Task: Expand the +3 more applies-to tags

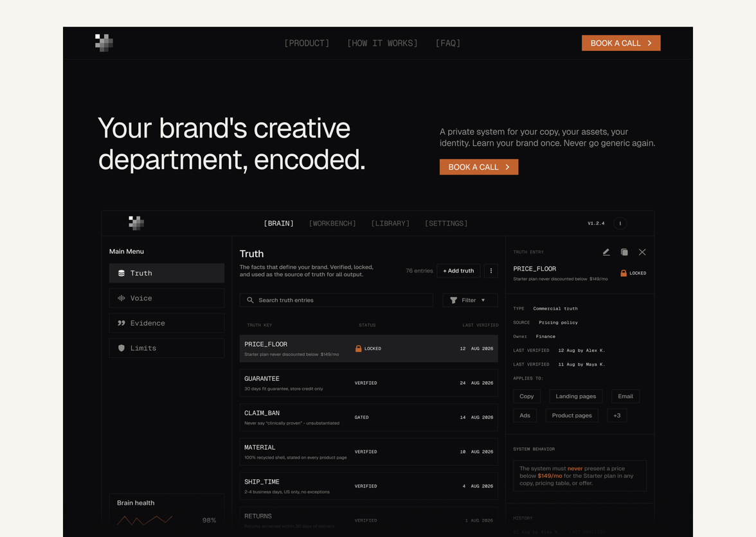Action: 617,416
